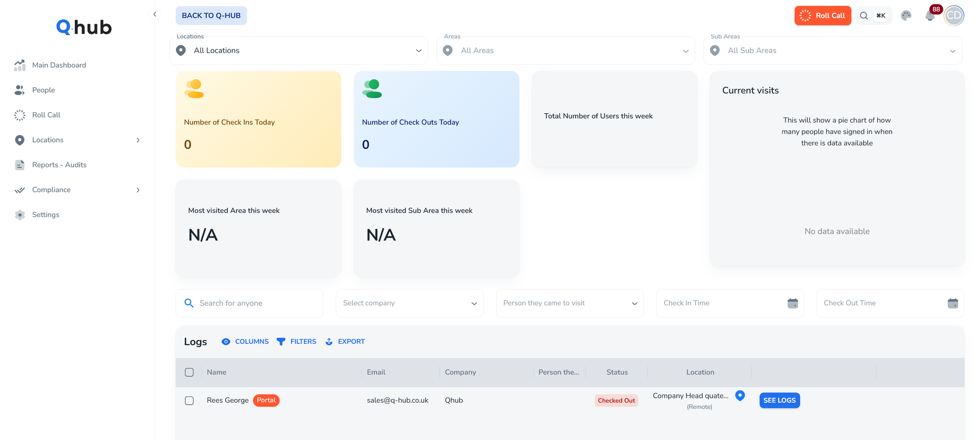The height and width of the screenshot is (440, 980).
Task: Click the Main Dashboard chart icon
Action: pyautogui.click(x=19, y=65)
